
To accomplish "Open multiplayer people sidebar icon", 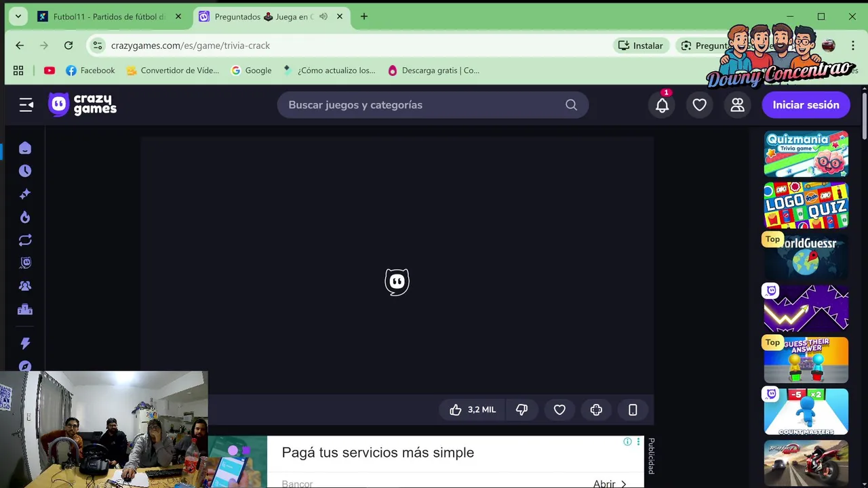I will click(25, 286).
